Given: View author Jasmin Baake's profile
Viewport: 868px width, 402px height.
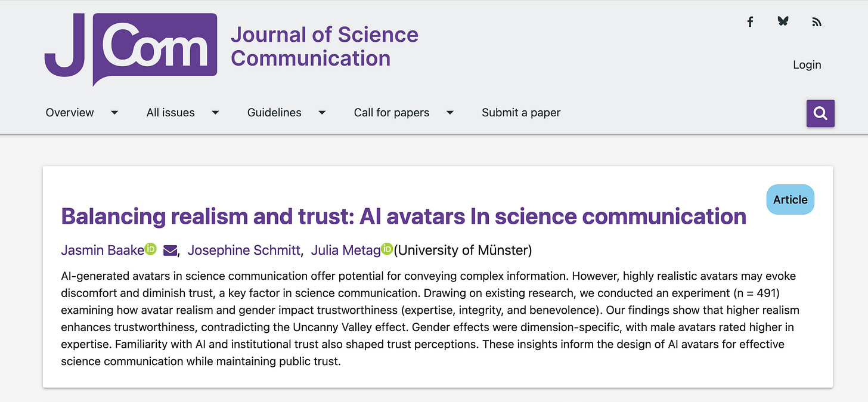Looking at the screenshot, I should coord(103,250).
